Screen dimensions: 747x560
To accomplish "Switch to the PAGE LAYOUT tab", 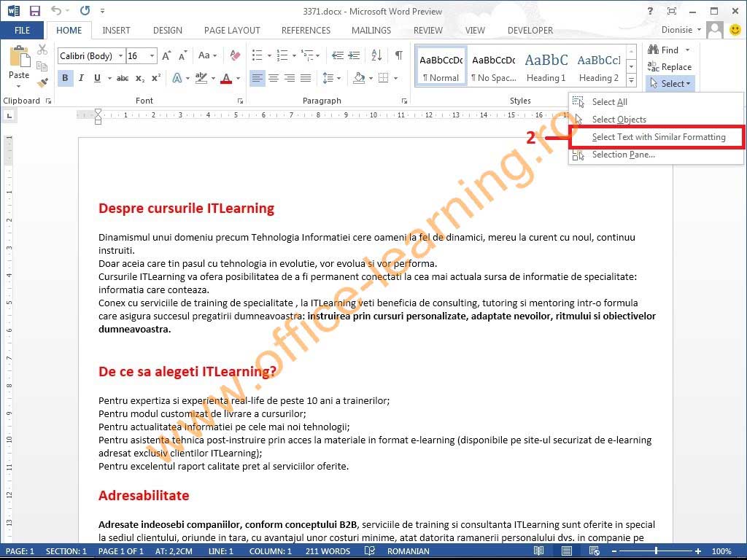I will (x=232, y=31).
